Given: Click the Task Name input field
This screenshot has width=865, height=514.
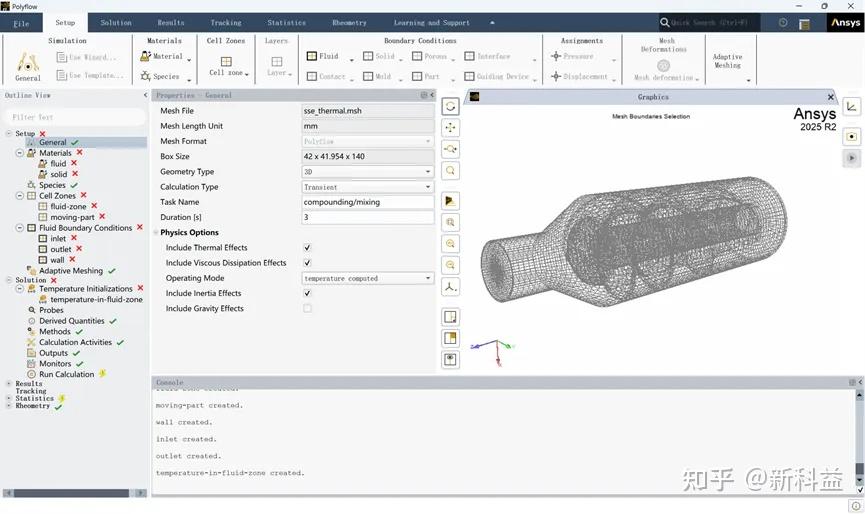Looking at the screenshot, I should [367, 202].
